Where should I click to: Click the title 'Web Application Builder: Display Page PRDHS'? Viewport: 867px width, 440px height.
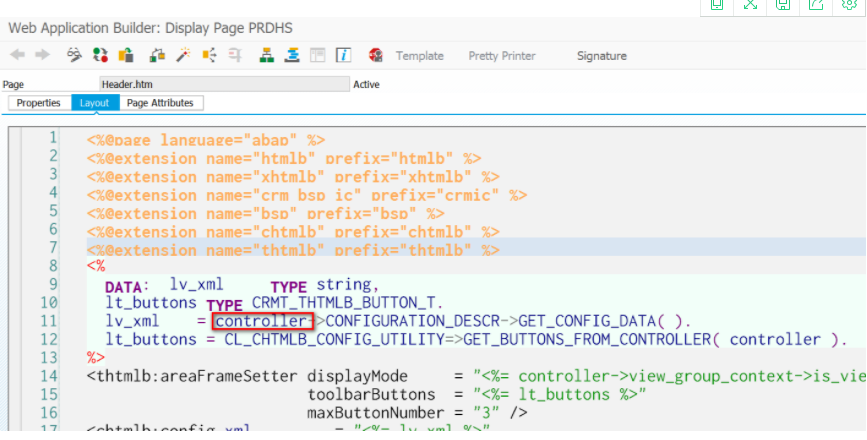coord(150,28)
